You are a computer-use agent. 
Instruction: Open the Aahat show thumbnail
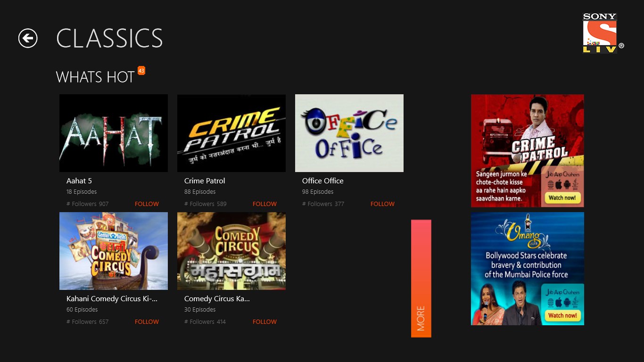[114, 133]
